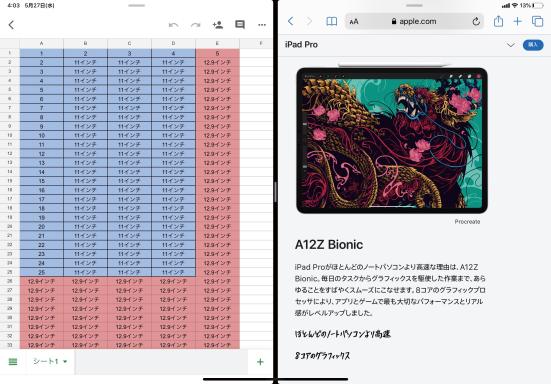551x384 pixels.
Task: Add a new sheet with plus icon
Action: click(x=260, y=362)
